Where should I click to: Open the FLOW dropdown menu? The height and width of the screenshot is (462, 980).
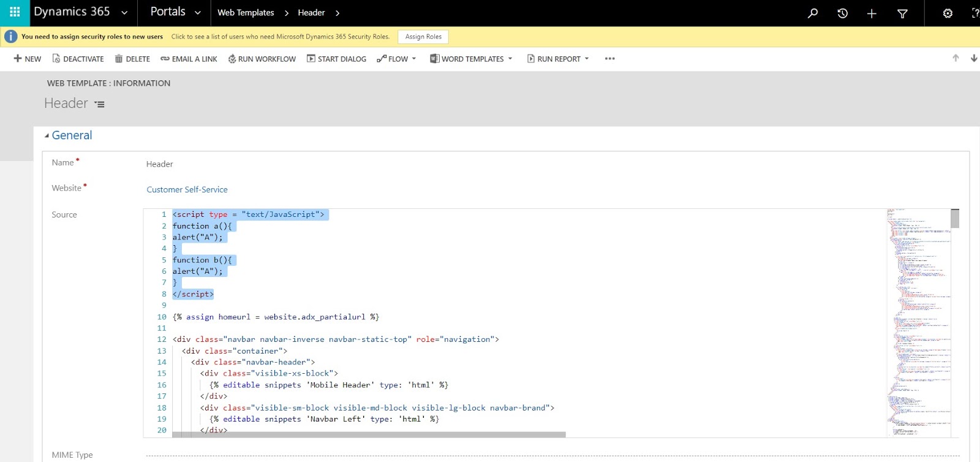(396, 59)
